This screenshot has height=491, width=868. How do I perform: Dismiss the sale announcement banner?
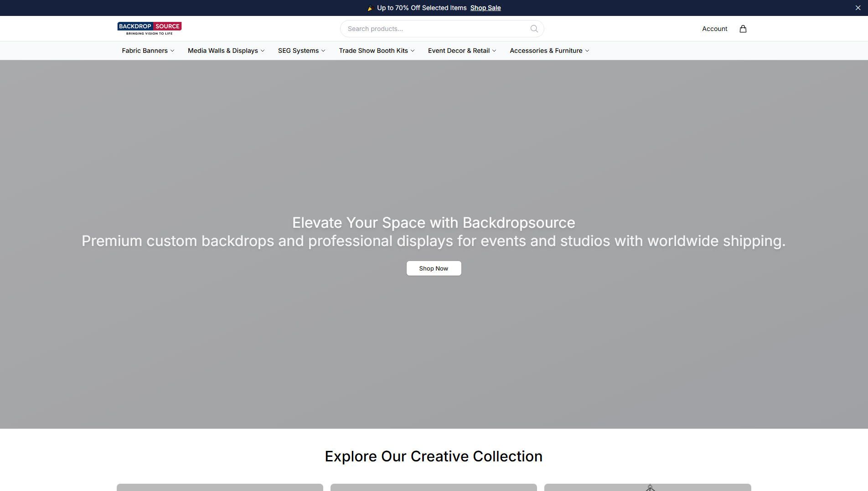[858, 8]
